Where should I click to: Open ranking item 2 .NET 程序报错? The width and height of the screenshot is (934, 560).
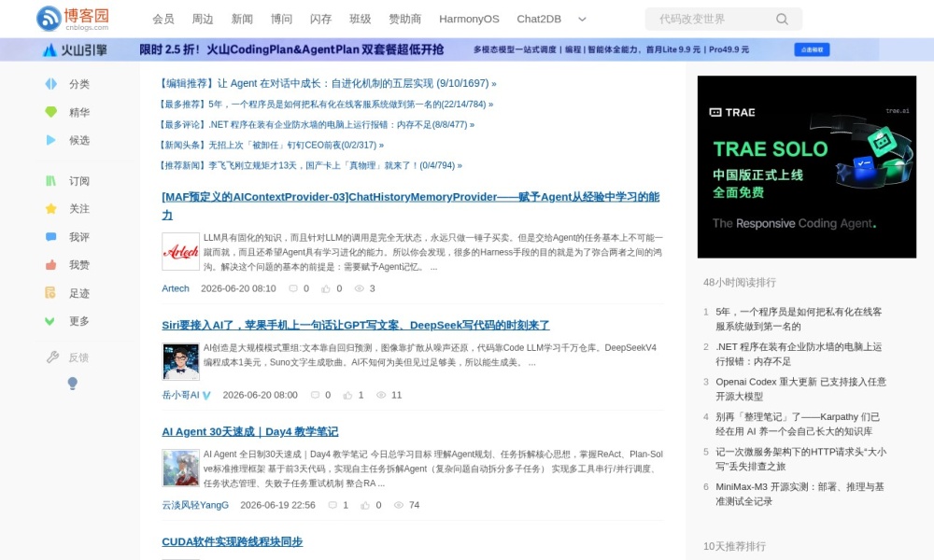tap(799, 354)
